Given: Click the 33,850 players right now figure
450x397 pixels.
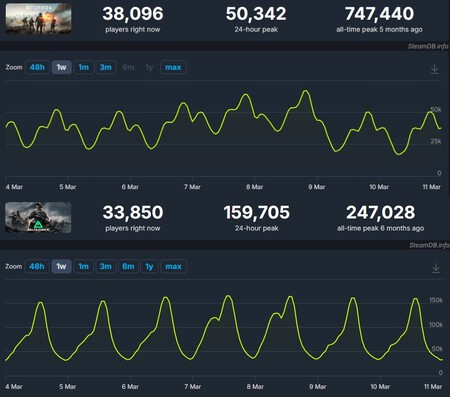Looking at the screenshot, I should [x=133, y=213].
